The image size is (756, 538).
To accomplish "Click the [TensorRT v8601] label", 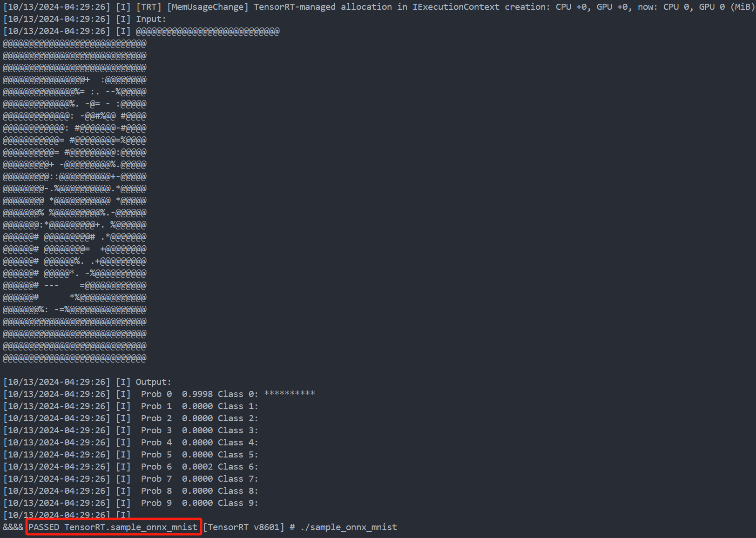I will (243, 527).
